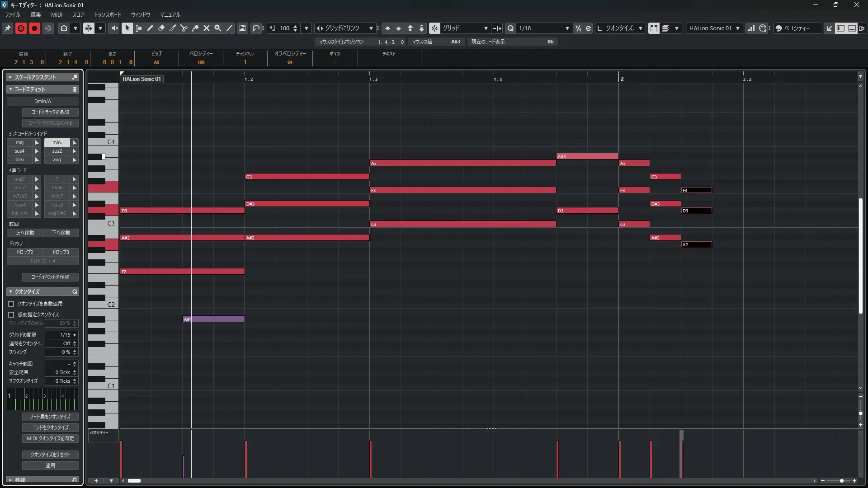Select the Erase tool in toolbar
The height and width of the screenshot is (488, 868).
pos(161,28)
